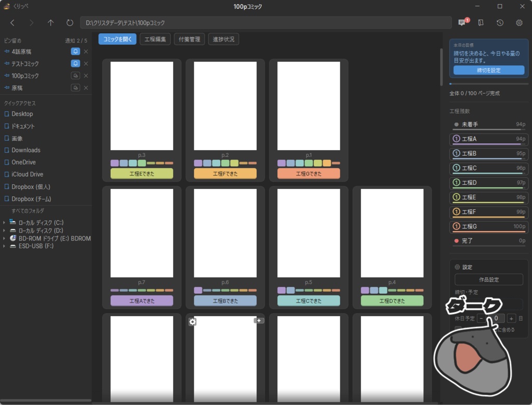Click the gear icon on the hovered page thumbnail

(192, 321)
